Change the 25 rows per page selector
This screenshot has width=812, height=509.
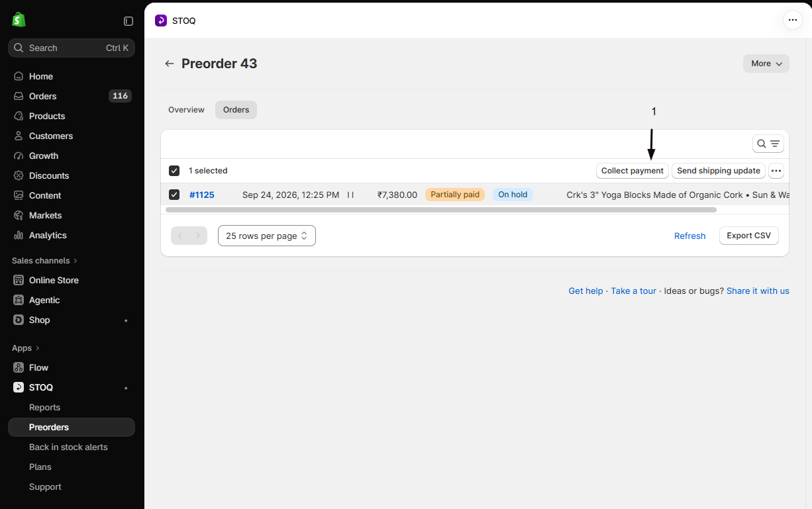point(267,236)
